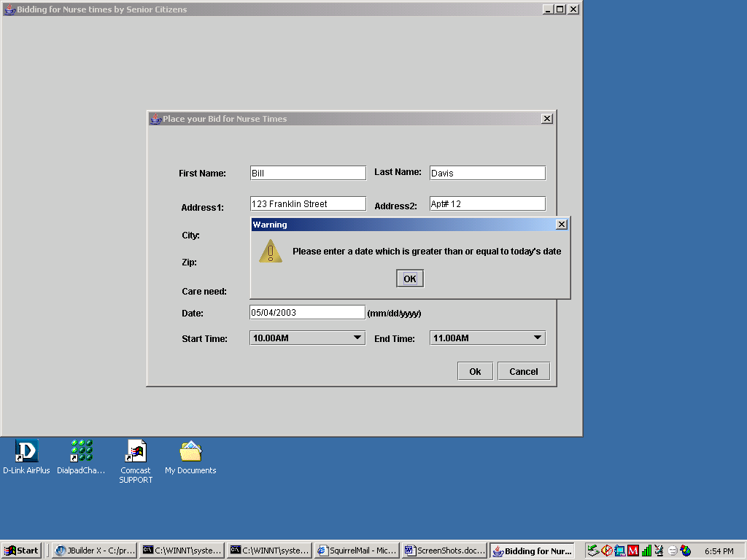Viewport: 747px width, 560px height.
Task: Click the First Name field containing Bill
Action: [308, 173]
